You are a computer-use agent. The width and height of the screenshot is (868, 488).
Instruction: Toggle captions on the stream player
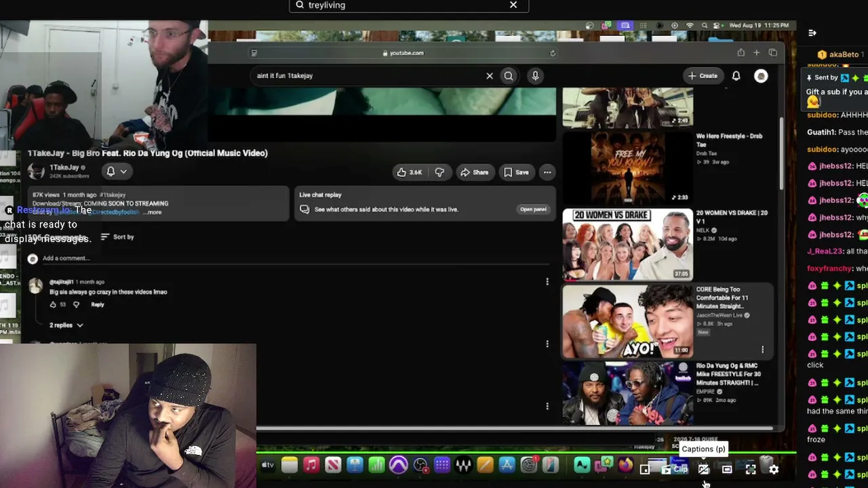[704, 469]
